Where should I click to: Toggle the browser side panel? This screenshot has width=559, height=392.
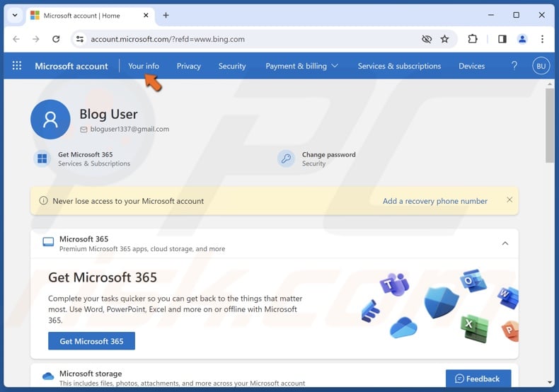502,39
